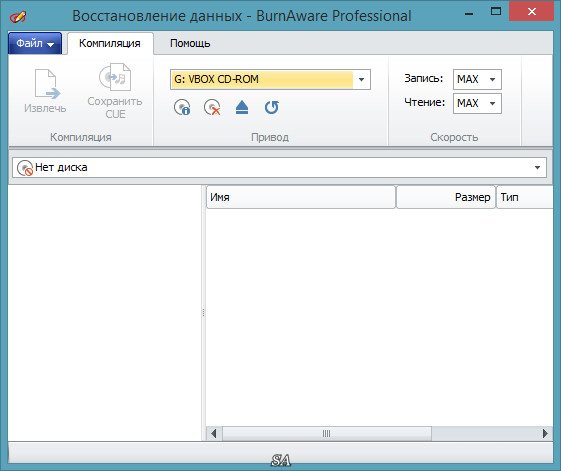Click the horizontal scrollbar right arrow
This screenshot has height=471, width=561.
(545, 433)
